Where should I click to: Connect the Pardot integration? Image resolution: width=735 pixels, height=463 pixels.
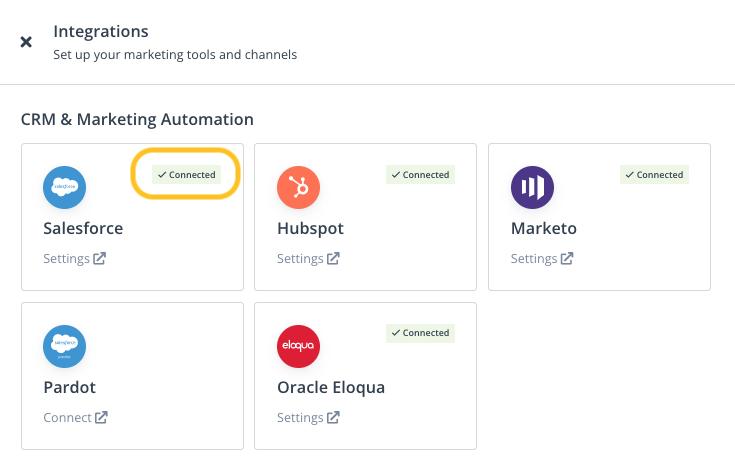67,418
